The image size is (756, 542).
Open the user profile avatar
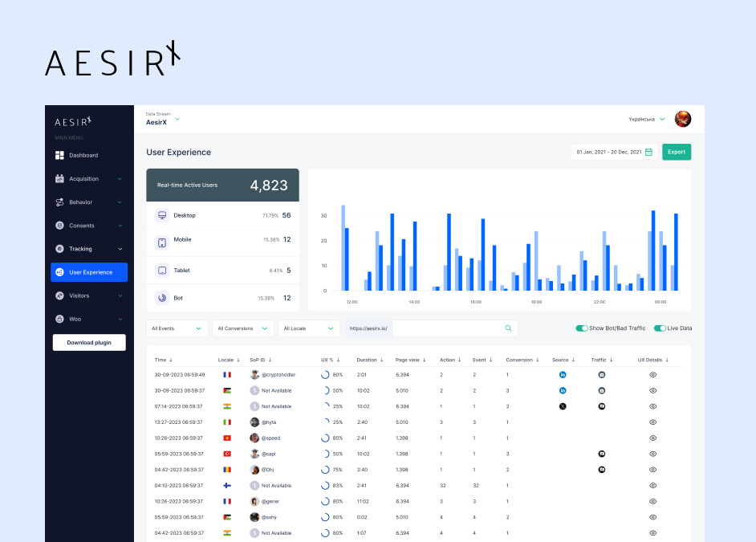[x=683, y=119]
